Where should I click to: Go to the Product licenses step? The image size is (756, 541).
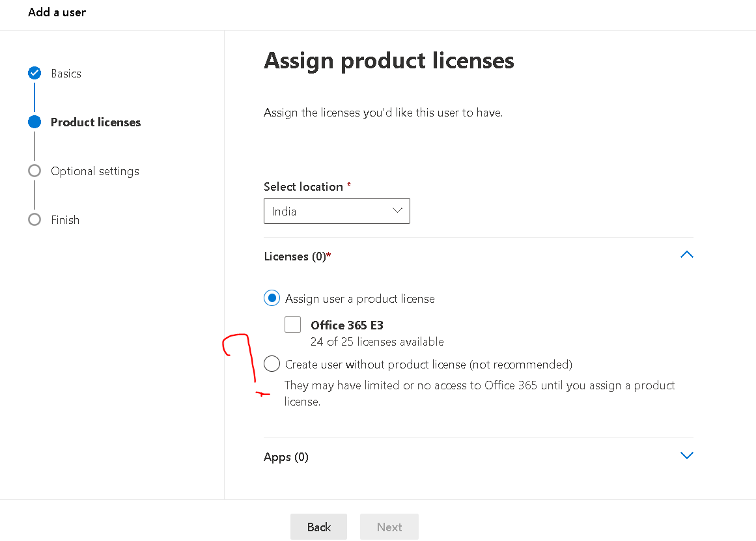[96, 122]
